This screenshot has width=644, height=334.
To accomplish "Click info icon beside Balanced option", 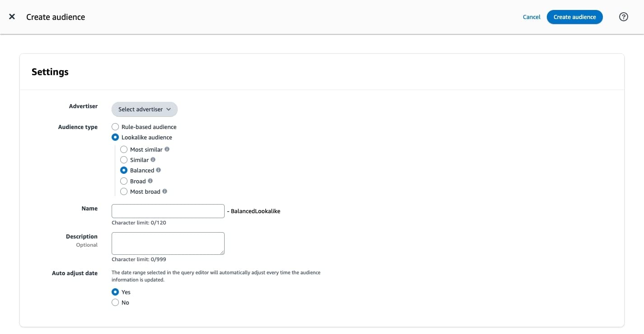I will [x=159, y=170].
